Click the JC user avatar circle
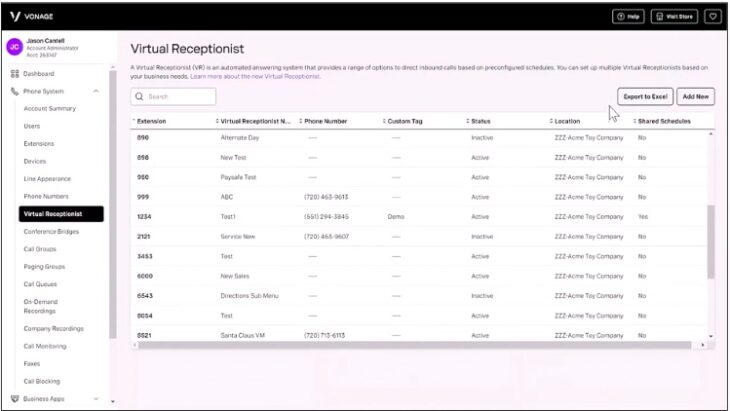 (x=14, y=45)
